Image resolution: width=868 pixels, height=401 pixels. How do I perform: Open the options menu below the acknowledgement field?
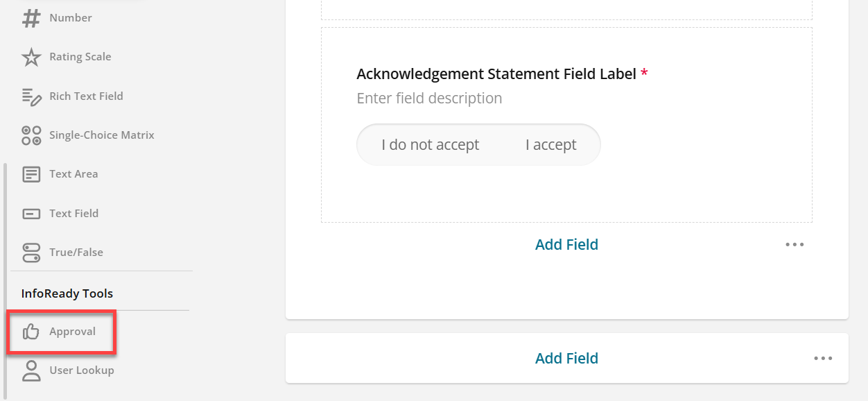pos(795,244)
